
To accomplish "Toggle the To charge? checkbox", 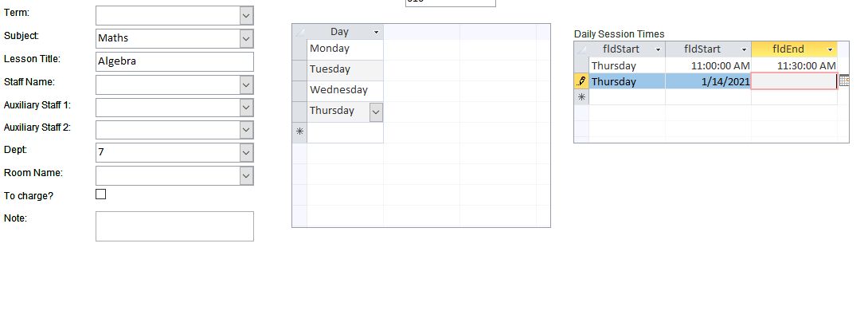I will point(101,194).
